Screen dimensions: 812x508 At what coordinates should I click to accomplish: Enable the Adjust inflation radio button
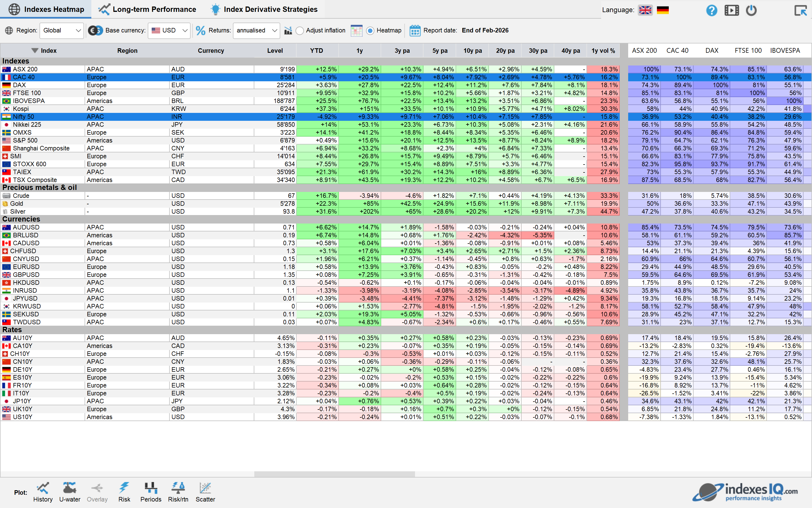point(300,30)
